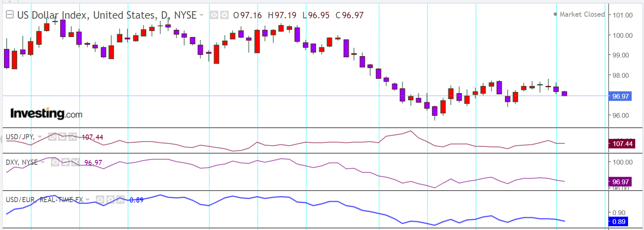Click the Market Closed status indicator
Viewport: 644px width, 230px height.
579,14
